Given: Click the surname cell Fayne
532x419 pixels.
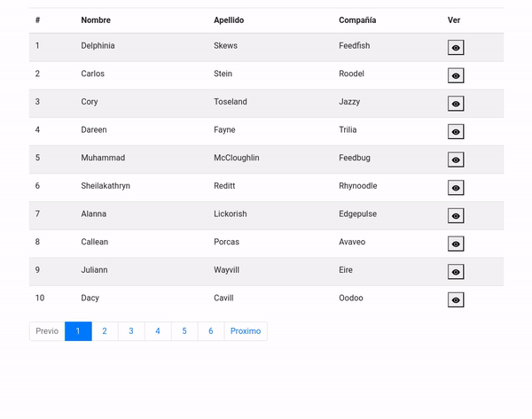Looking at the screenshot, I should click(x=224, y=130).
